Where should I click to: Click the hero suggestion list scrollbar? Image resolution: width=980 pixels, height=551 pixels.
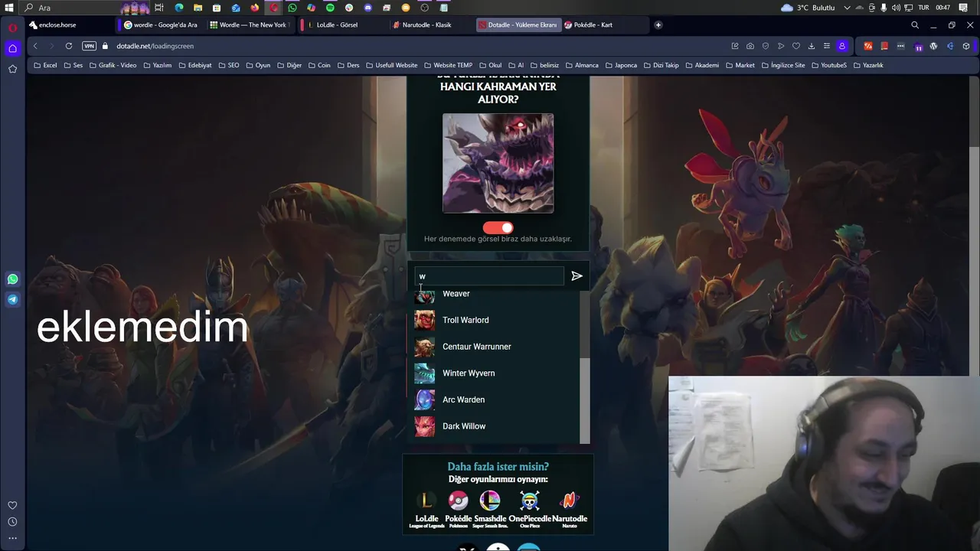tap(585, 400)
